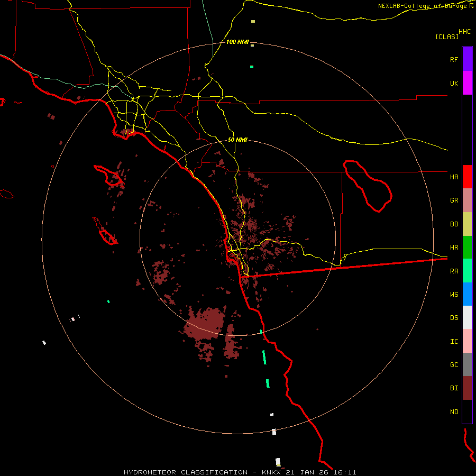
Task: Click the HYDROMETEOR CLASSIFICATION title text
Action: pyautogui.click(x=186, y=472)
